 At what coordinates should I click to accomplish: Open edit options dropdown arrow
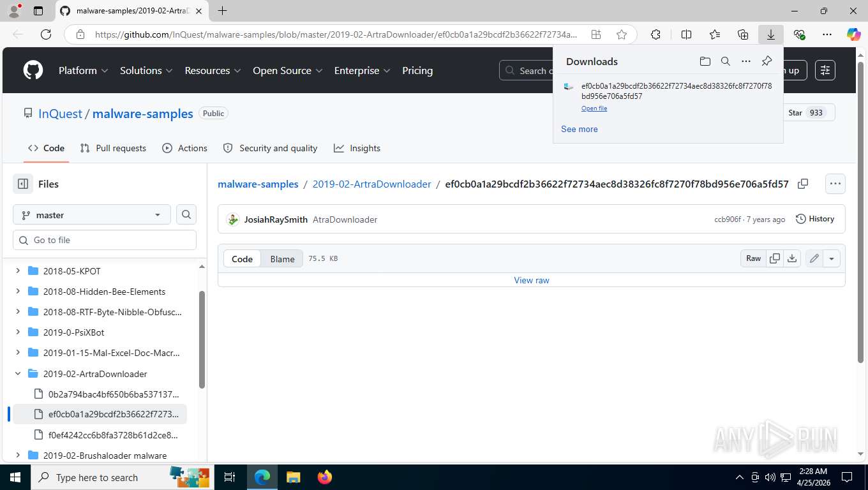(x=832, y=258)
